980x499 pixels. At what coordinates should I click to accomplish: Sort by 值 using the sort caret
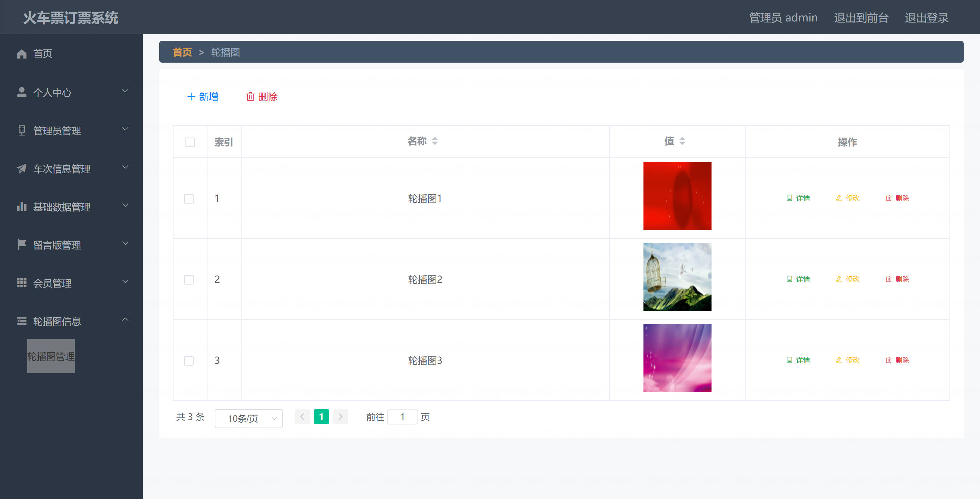(682, 141)
